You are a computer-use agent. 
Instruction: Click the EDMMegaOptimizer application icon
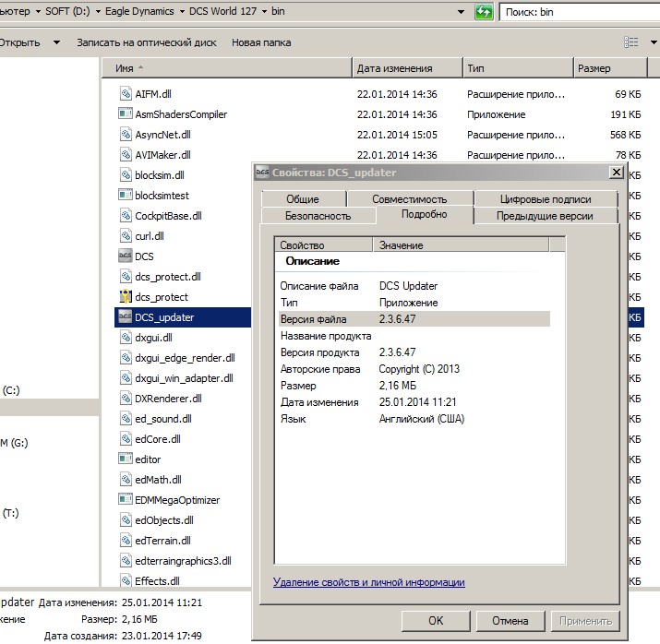click(x=126, y=500)
